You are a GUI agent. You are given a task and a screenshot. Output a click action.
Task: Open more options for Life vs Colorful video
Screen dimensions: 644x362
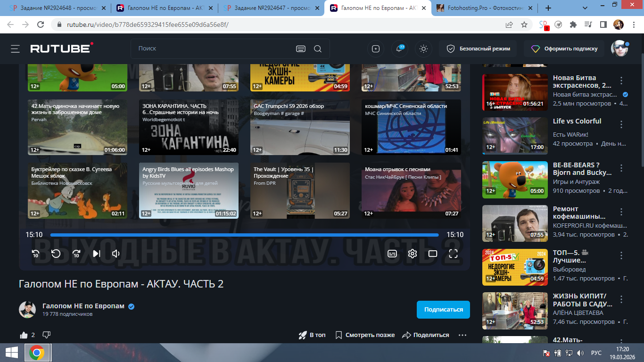[x=621, y=124]
